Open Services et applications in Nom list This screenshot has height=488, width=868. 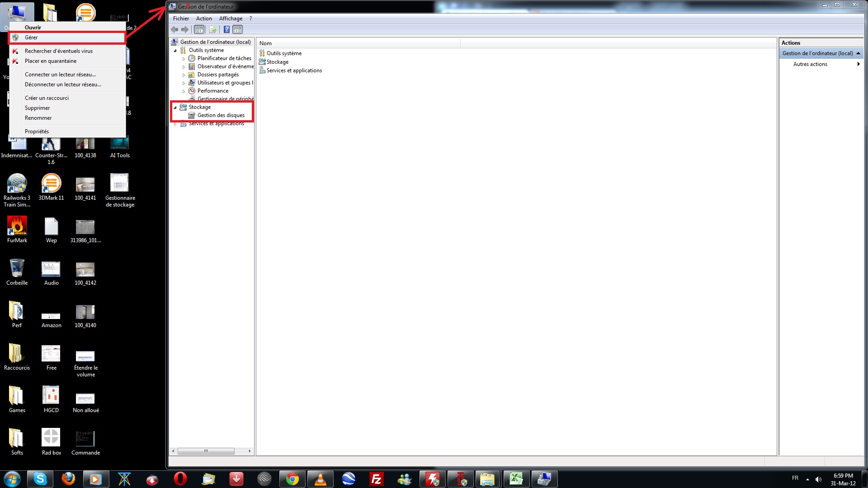294,70
